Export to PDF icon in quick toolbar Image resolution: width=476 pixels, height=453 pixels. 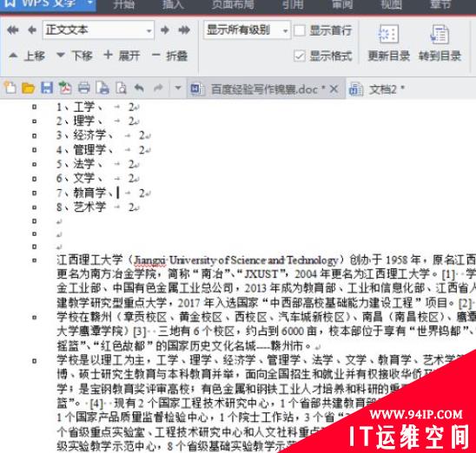pos(65,89)
